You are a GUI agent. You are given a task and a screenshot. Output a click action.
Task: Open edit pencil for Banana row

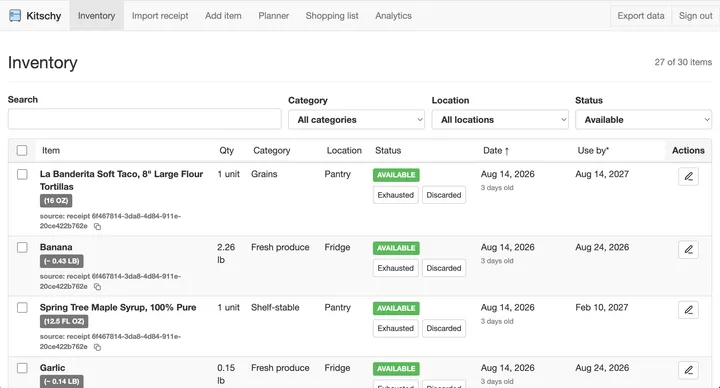pyautogui.click(x=688, y=249)
